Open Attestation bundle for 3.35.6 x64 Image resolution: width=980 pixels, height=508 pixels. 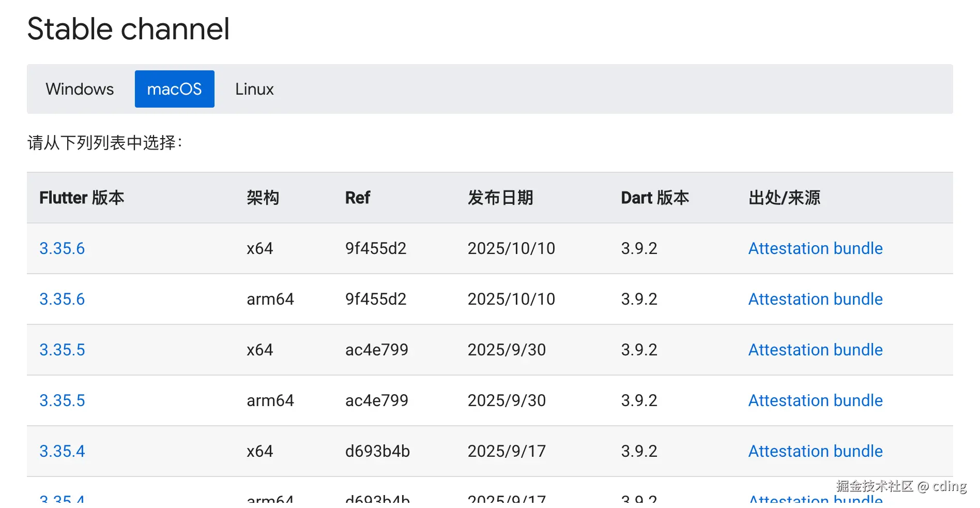[815, 248]
